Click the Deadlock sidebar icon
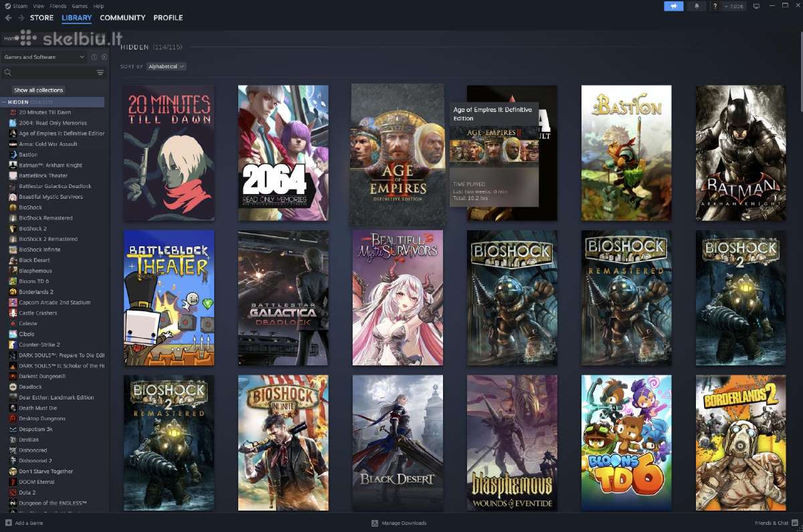Screen dimensions: 803x532 coord(13,387)
